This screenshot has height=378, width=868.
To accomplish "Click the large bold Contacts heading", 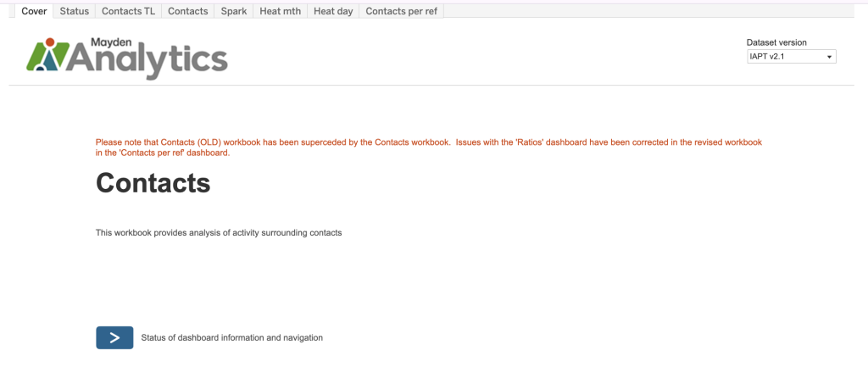I will coord(153,182).
